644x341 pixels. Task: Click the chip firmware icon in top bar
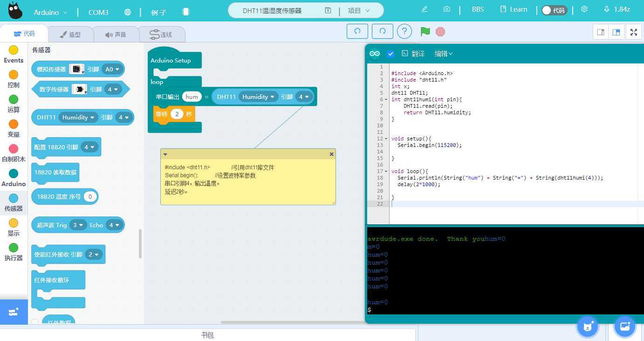(186, 12)
